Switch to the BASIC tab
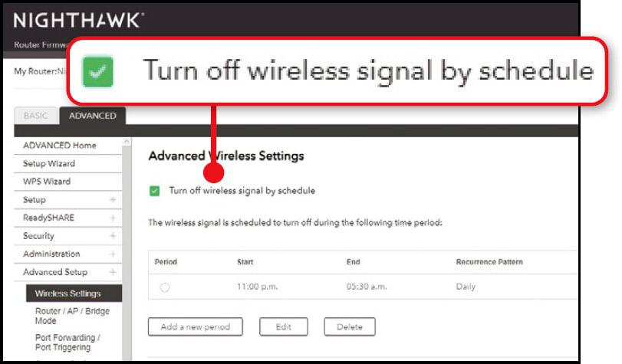The width and height of the screenshot is (622, 364). (36, 116)
